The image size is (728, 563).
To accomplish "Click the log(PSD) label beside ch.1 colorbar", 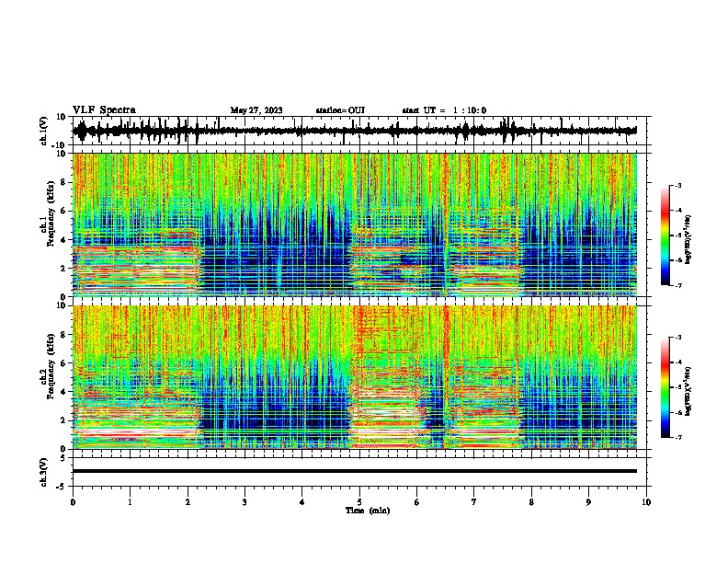I will 688,240.
